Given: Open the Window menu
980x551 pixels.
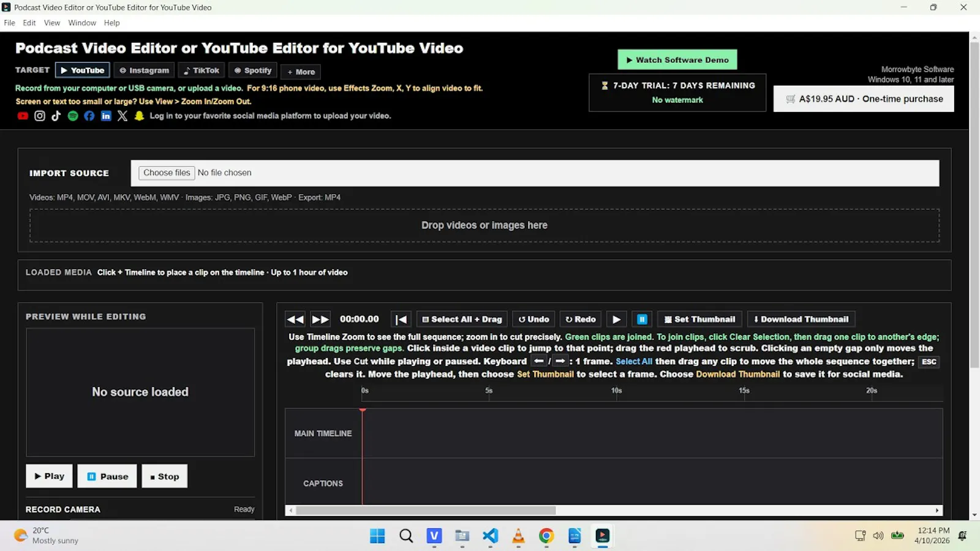Looking at the screenshot, I should click(x=82, y=23).
